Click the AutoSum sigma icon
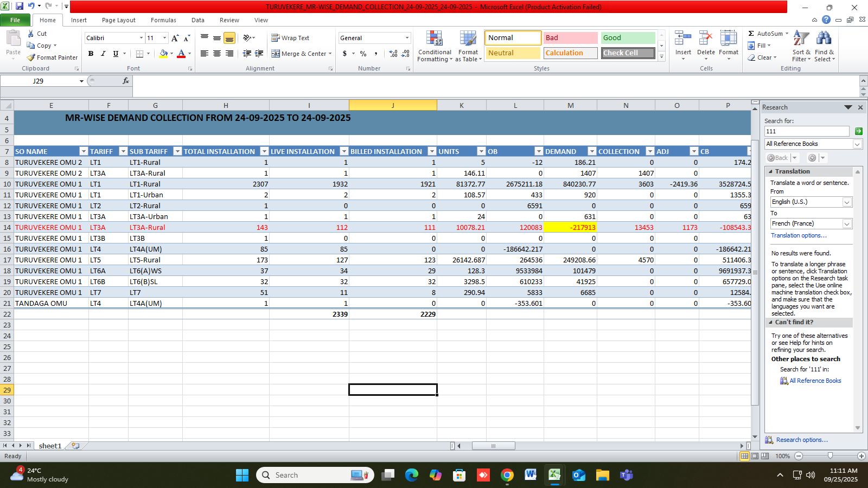Viewport: 868px width, 488px height. tap(751, 34)
